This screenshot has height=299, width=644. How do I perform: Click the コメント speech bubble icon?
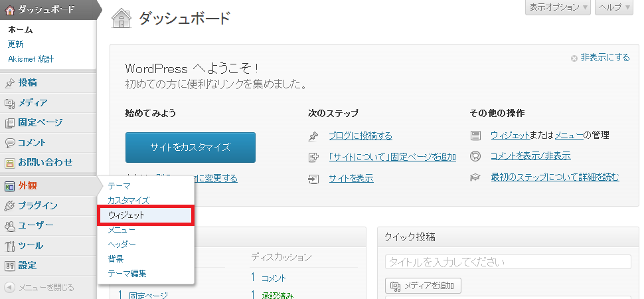click(x=9, y=143)
